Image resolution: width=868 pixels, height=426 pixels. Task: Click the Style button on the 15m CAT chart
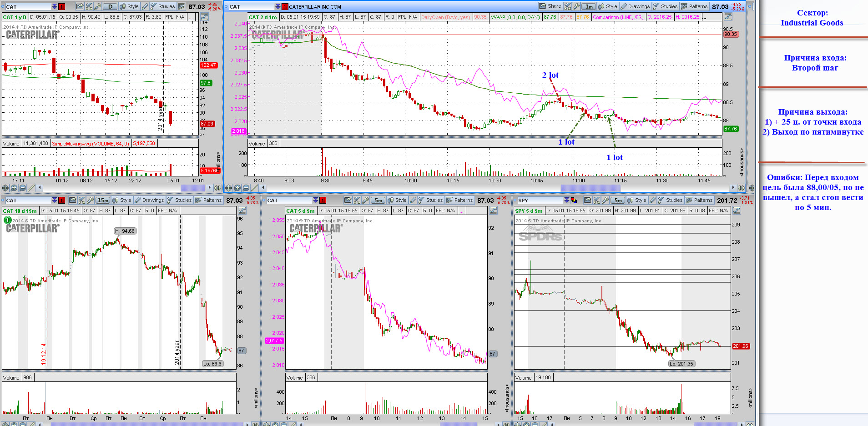coord(122,200)
